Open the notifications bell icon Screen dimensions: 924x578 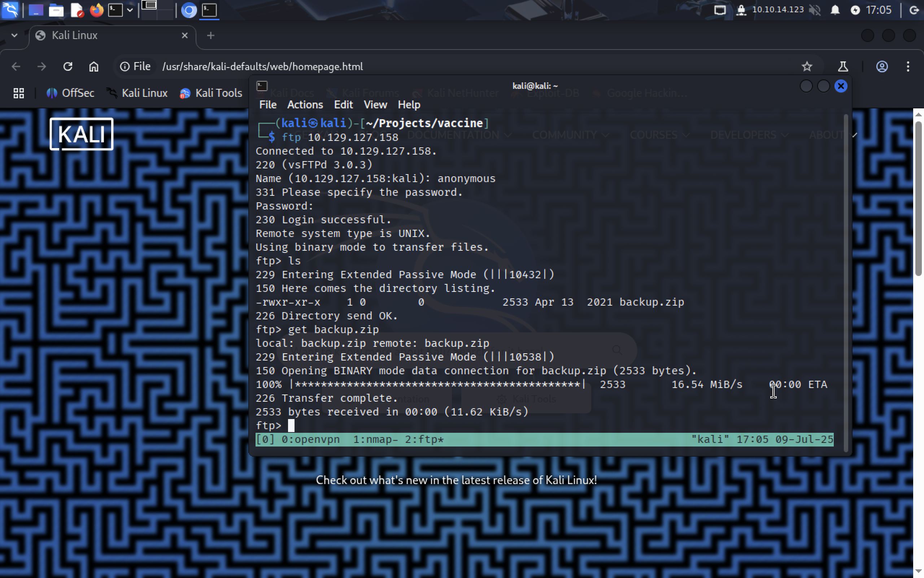click(x=835, y=10)
